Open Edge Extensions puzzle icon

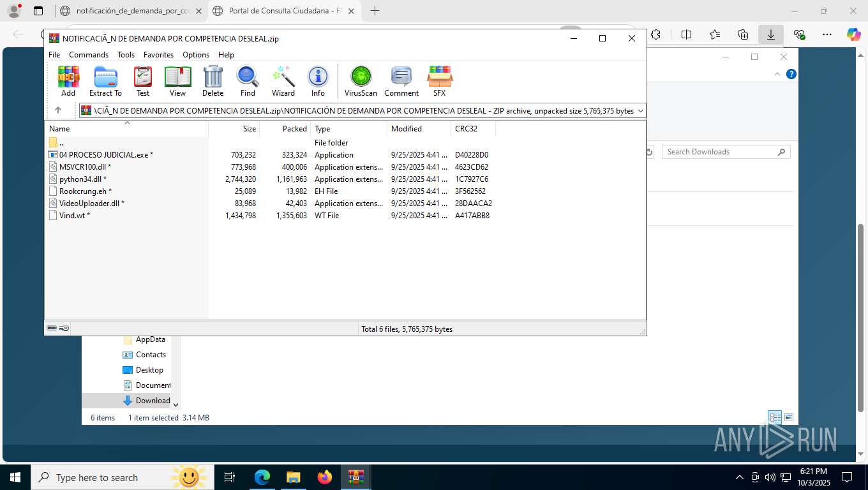(x=655, y=34)
